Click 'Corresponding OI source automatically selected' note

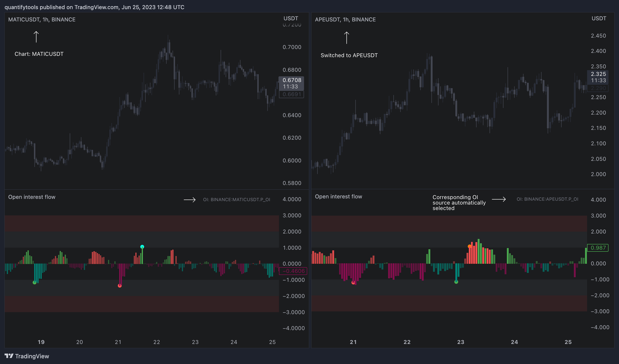click(459, 203)
